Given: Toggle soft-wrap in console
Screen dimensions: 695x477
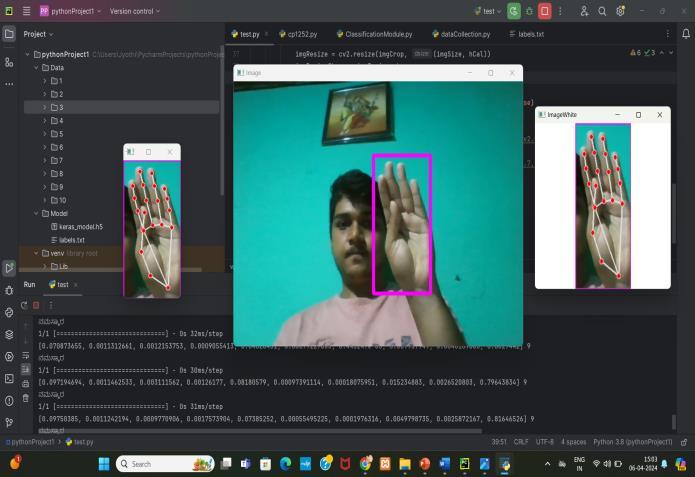Looking at the screenshot, I should point(26,356).
